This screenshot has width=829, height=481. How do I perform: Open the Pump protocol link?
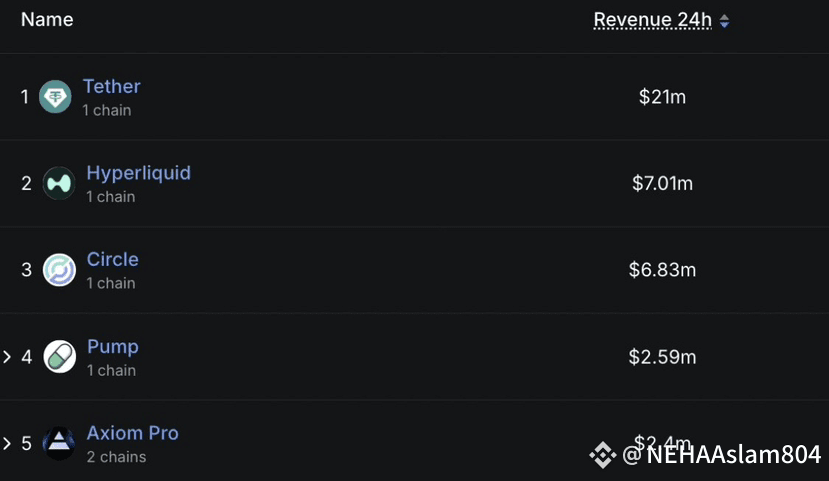[113, 347]
